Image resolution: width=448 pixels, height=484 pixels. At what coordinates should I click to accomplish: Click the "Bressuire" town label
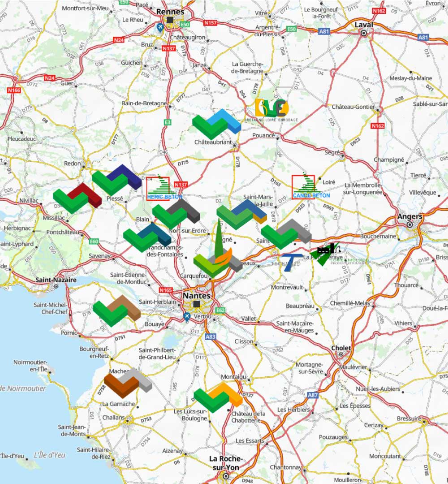[x=409, y=419]
